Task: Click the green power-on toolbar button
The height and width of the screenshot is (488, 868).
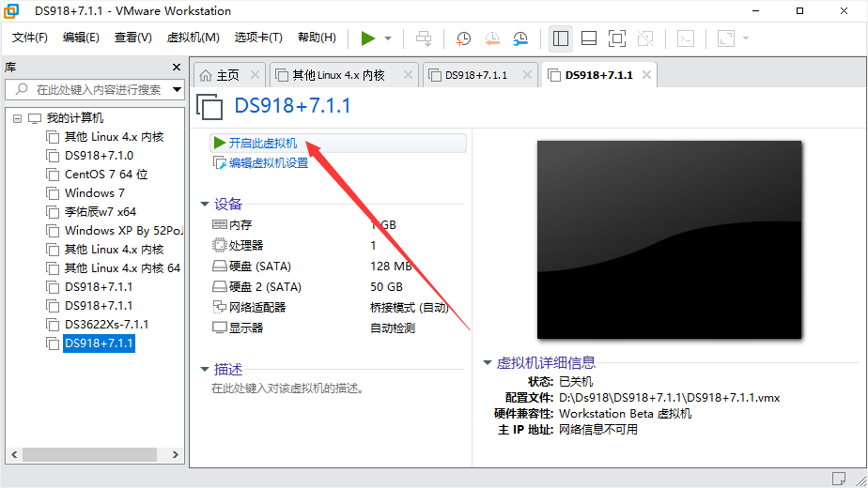Action: (367, 38)
